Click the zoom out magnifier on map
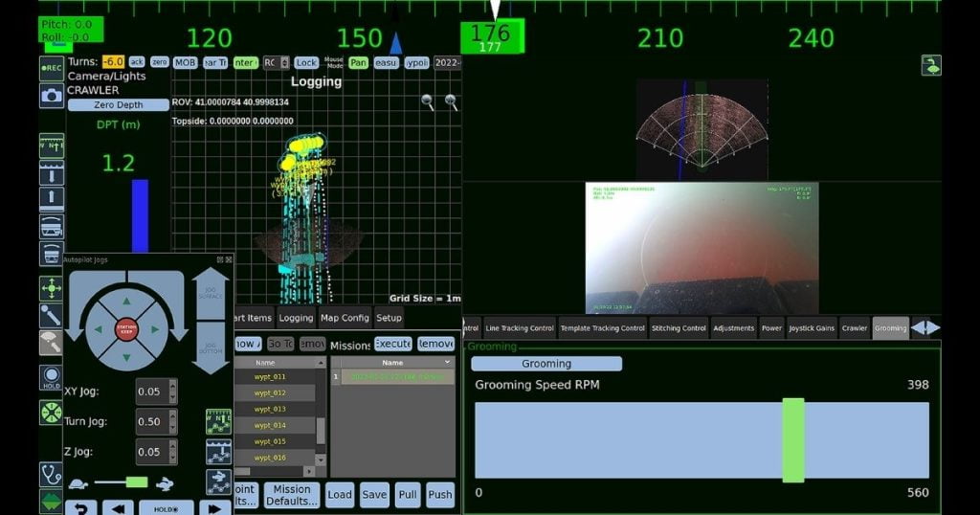 pos(428,102)
